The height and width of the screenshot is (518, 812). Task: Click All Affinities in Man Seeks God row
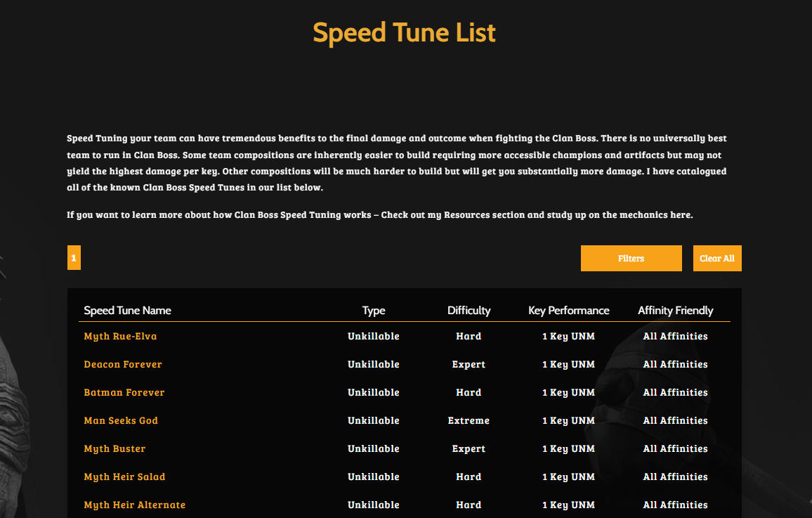[675, 420]
